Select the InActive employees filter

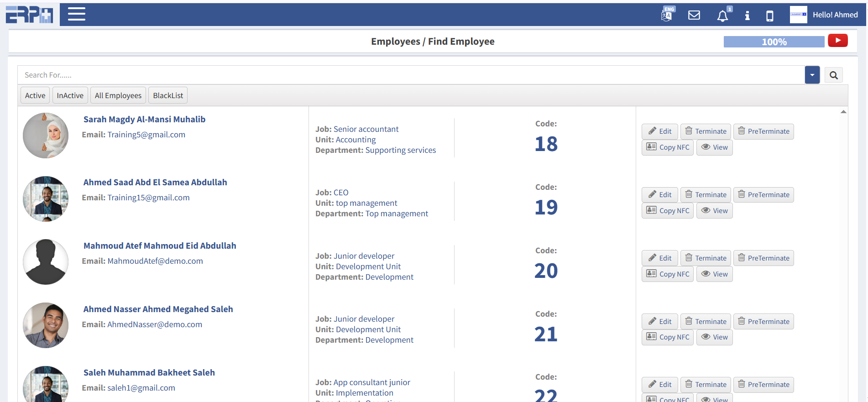pos(70,95)
